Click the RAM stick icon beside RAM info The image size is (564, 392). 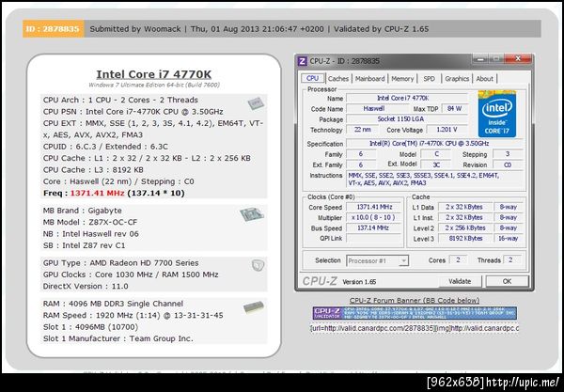[x=254, y=307]
